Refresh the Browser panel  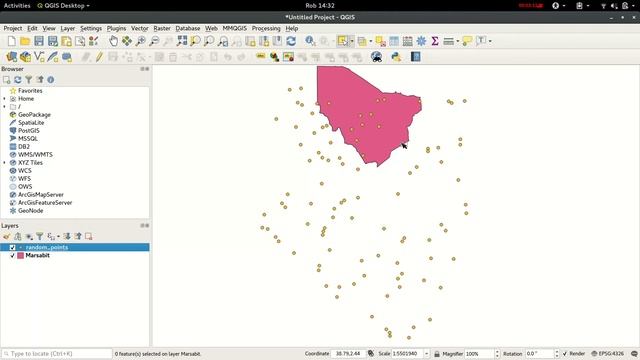18,80
